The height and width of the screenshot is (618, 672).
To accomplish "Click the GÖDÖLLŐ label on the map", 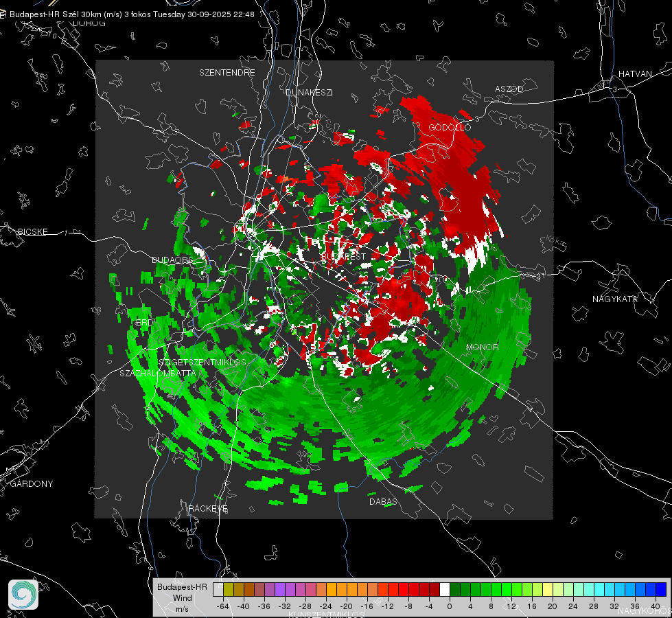I will click(450, 127).
